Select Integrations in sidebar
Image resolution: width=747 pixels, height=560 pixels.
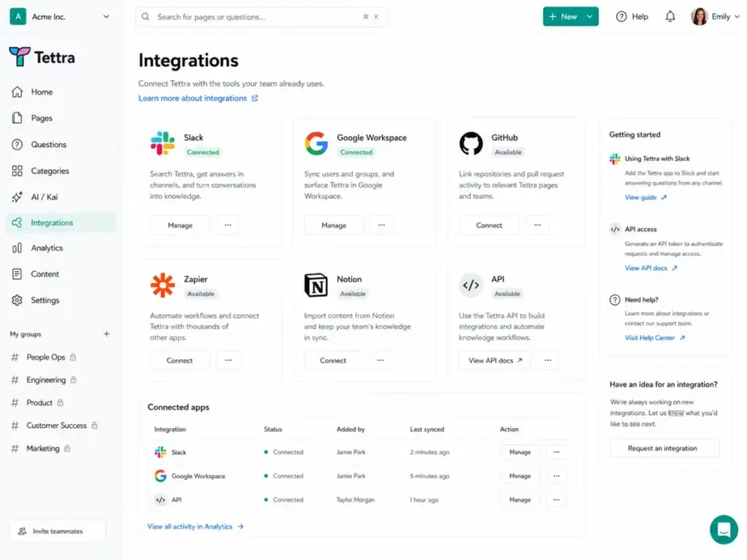click(60, 222)
